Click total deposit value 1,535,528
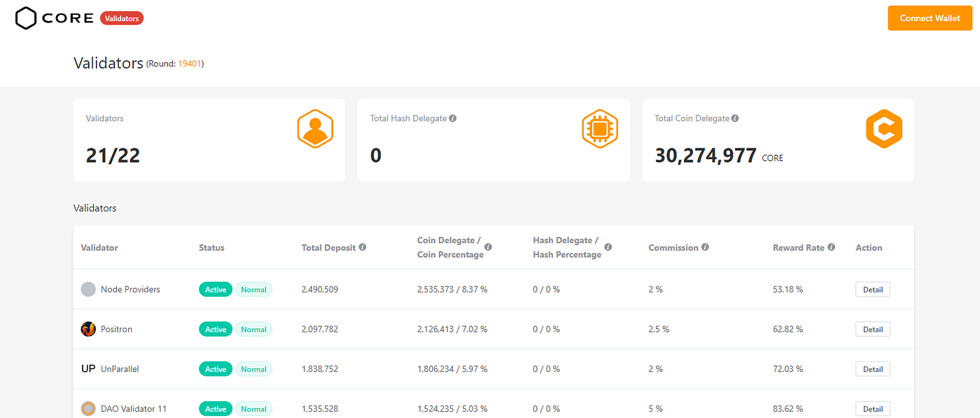This screenshot has width=980, height=418. point(320,409)
